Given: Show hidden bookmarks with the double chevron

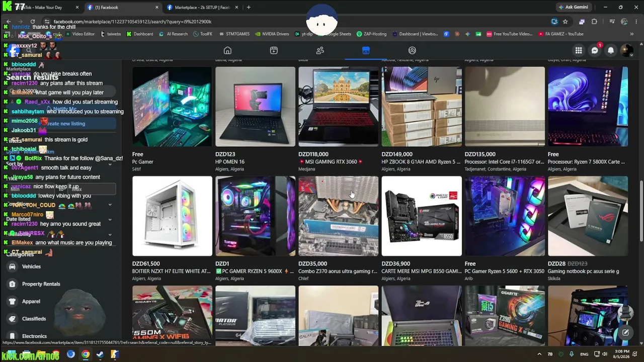Looking at the screenshot, I should point(631,34).
